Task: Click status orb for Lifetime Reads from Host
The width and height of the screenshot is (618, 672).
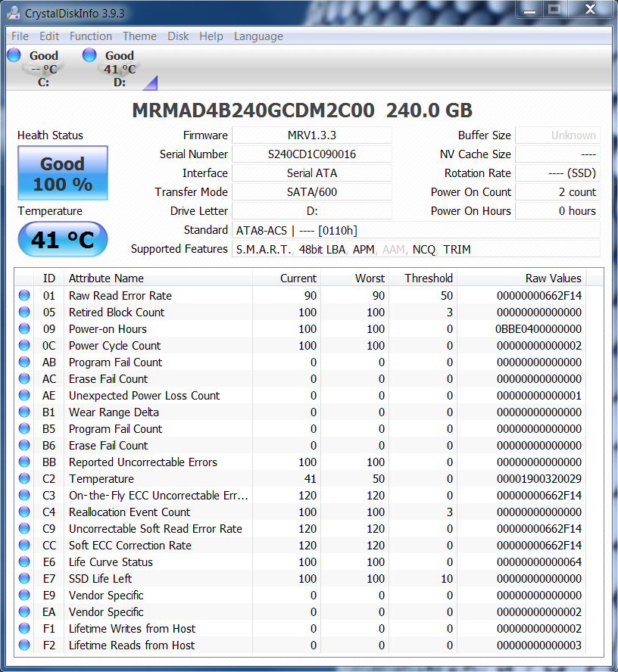Action: click(x=24, y=646)
